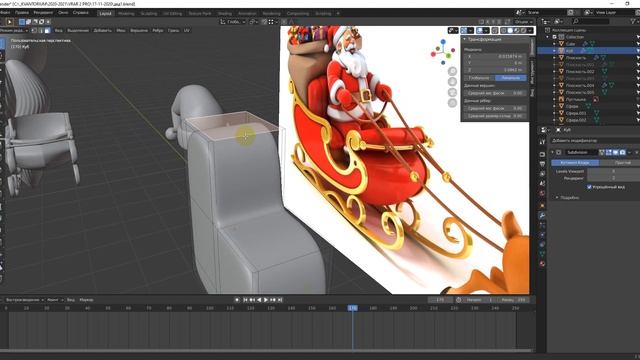The image size is (640, 360).
Task: Open Modifier properties wrench tab
Action: coord(542,215)
